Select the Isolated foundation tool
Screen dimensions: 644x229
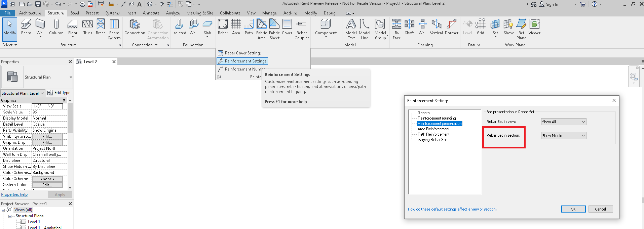[x=179, y=27]
